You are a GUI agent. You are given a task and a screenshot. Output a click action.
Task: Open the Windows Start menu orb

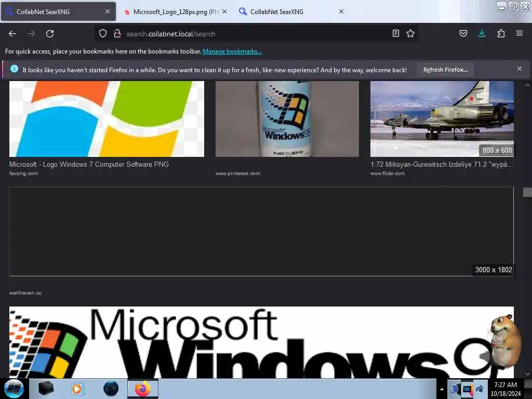click(14, 389)
